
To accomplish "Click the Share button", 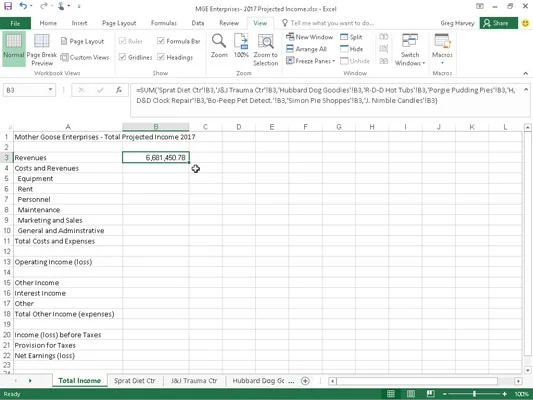I will (497, 23).
